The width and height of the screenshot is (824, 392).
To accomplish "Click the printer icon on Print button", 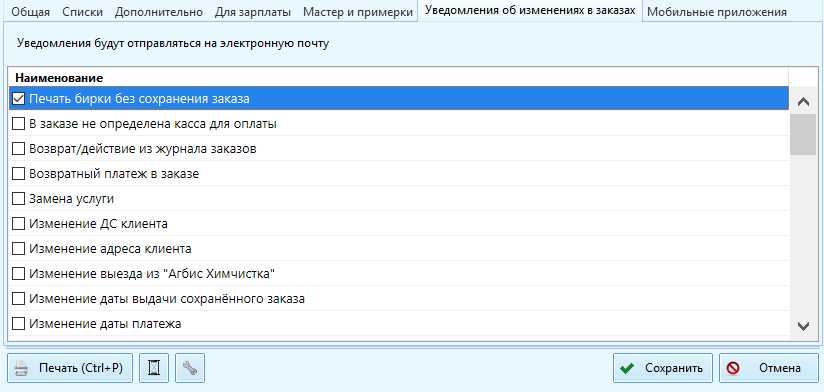I will (x=21, y=368).
